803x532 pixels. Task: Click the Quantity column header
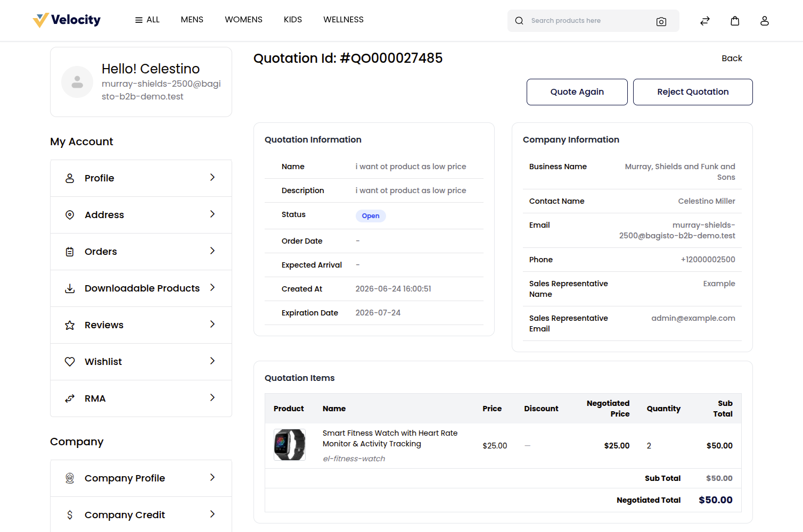pos(663,409)
